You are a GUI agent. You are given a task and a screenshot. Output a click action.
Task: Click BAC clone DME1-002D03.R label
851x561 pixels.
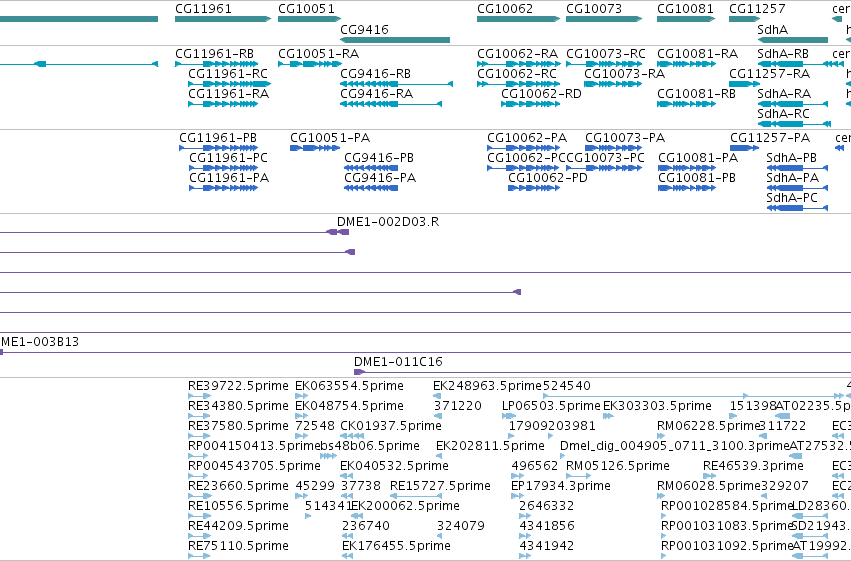388,222
